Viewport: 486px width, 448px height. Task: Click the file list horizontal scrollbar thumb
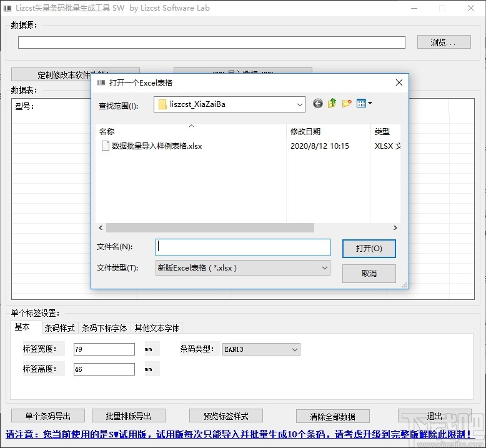click(x=210, y=227)
